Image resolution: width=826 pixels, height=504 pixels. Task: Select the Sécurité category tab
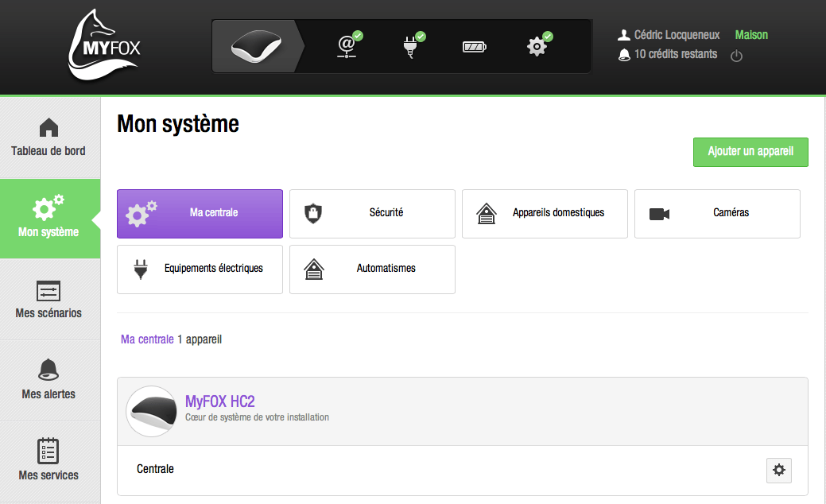[372, 214]
